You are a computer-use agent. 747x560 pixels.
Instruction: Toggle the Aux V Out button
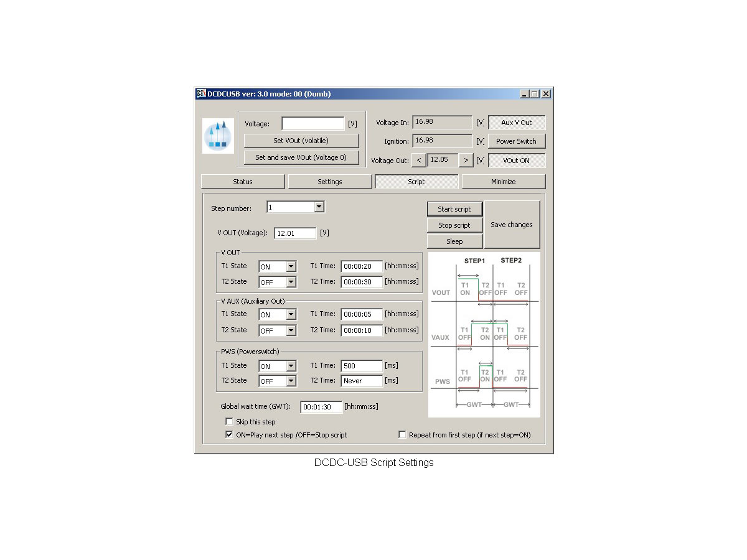click(517, 123)
